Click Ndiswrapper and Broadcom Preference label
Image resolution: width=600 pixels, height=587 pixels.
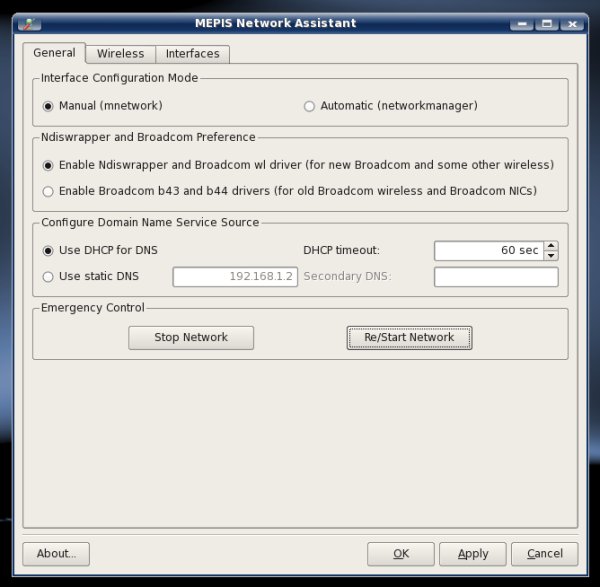(x=148, y=137)
